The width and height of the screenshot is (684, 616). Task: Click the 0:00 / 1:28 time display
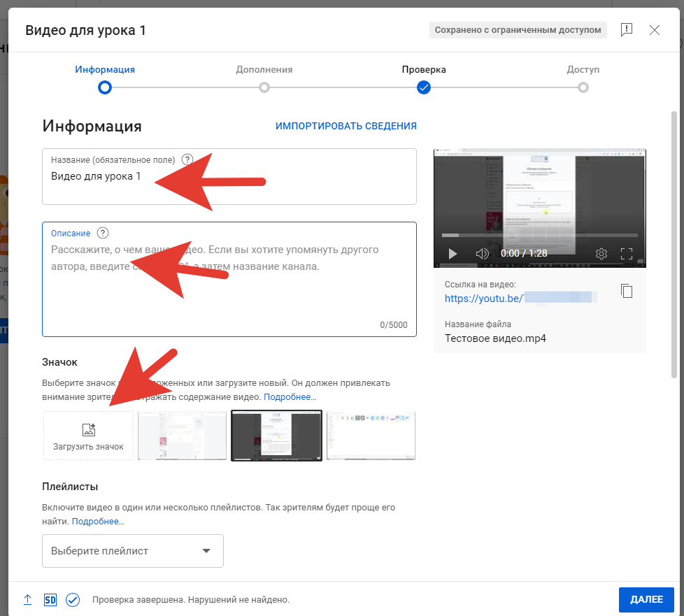[523, 254]
